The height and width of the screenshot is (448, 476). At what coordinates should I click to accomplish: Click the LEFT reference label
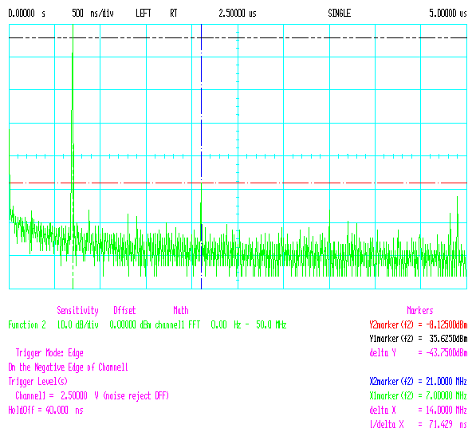(x=144, y=14)
